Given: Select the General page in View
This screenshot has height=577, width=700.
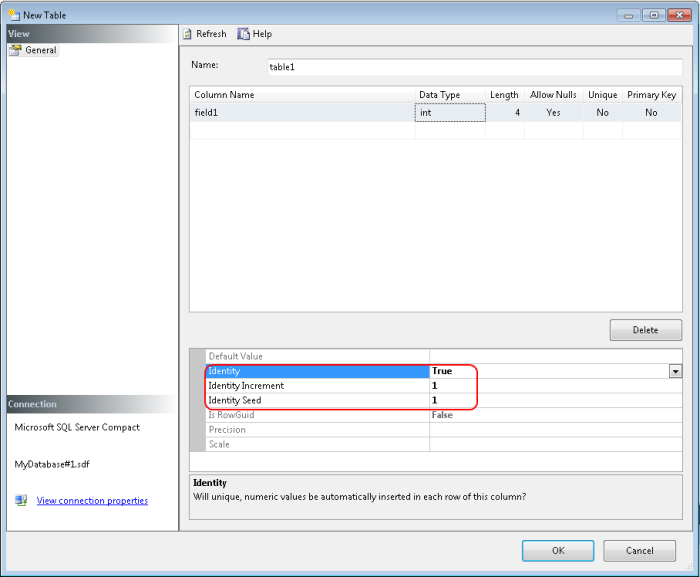Looking at the screenshot, I should [x=34, y=50].
